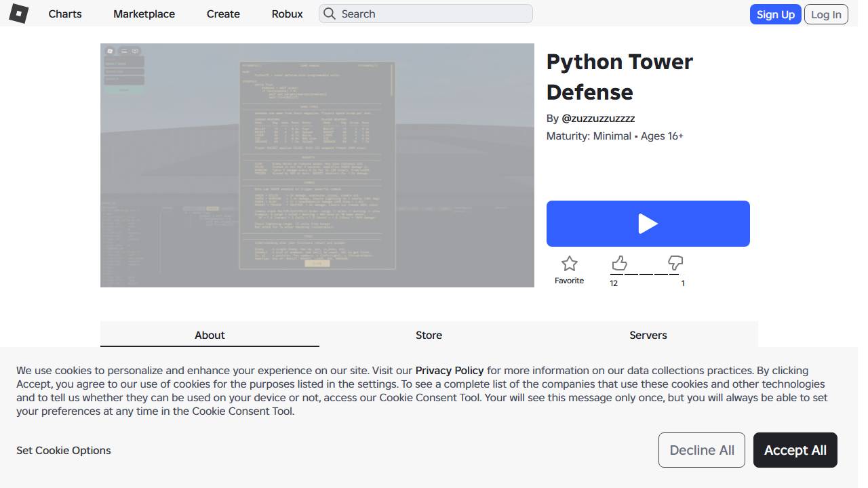Open the Privacy Policy link

click(x=450, y=370)
